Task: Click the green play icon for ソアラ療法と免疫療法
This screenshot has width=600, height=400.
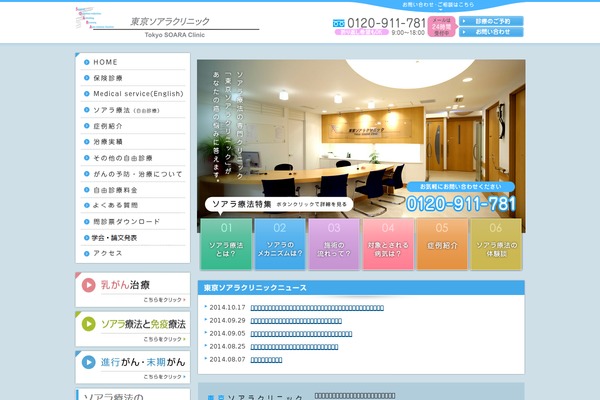Action: point(88,324)
